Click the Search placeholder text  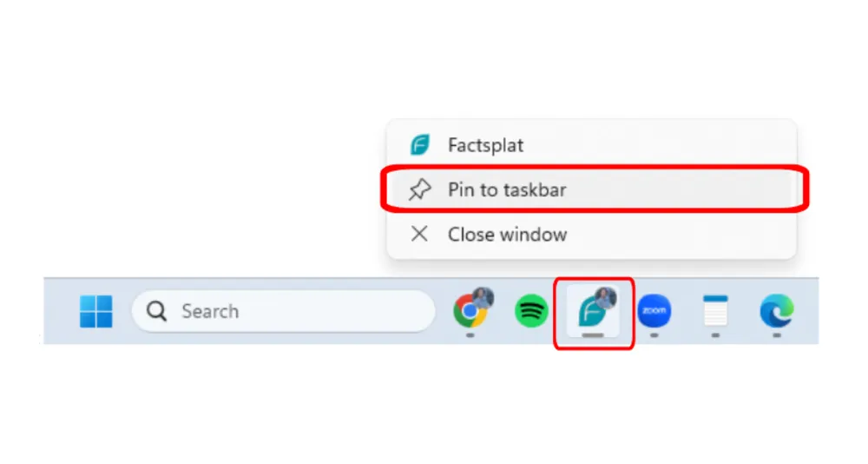[x=210, y=311]
